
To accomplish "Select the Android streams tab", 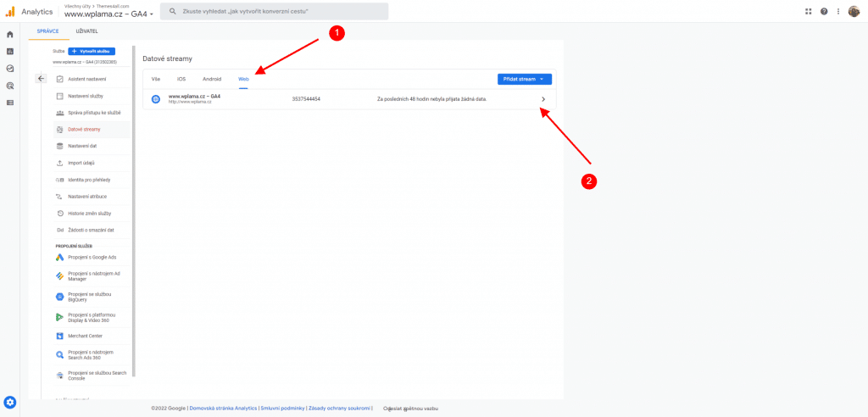I will [x=212, y=79].
